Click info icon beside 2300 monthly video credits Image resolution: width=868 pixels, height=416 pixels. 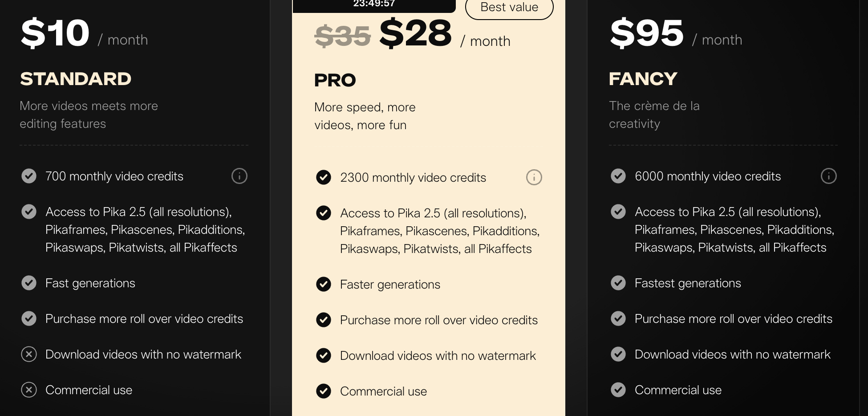point(534,178)
